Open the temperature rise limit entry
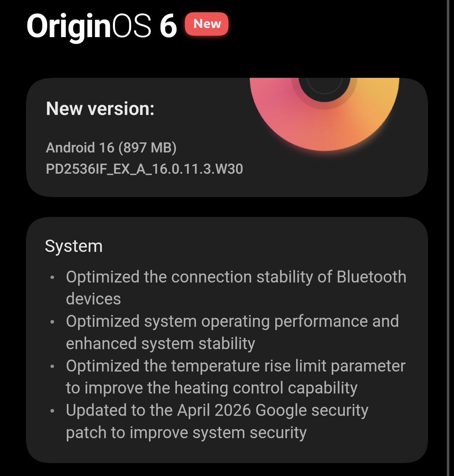The height and width of the screenshot is (476, 454). click(236, 377)
